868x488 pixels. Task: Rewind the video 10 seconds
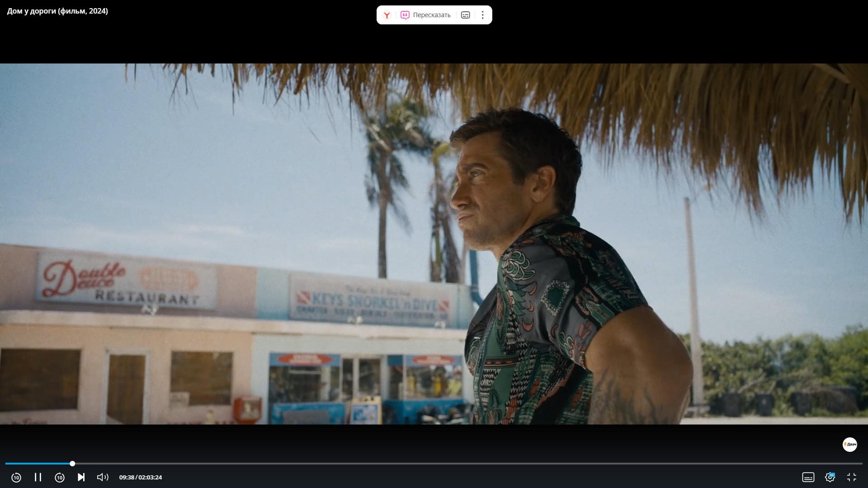(16, 477)
